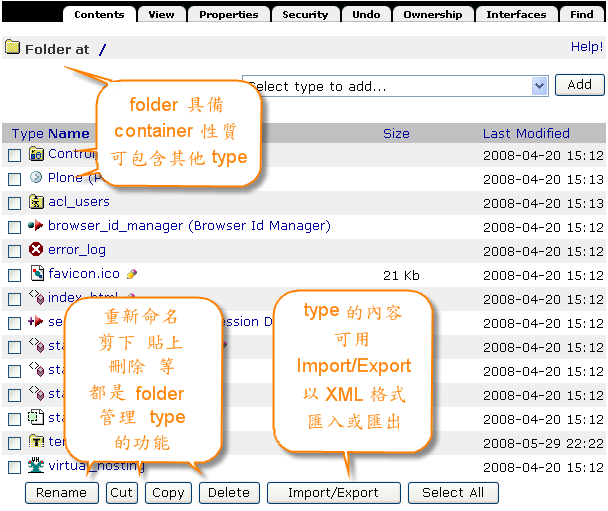
Task: Tick the checkbox for favicon.ico
Action: point(15,276)
